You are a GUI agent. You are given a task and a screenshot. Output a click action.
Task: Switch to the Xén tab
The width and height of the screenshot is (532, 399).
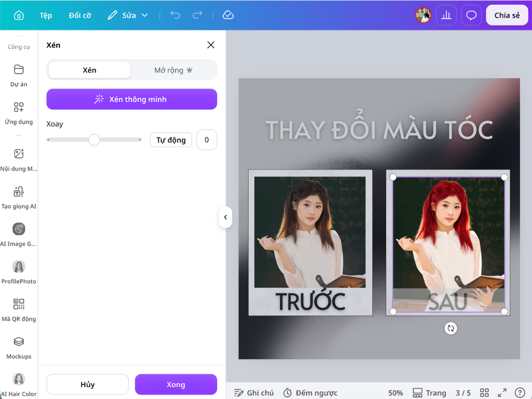tap(90, 70)
